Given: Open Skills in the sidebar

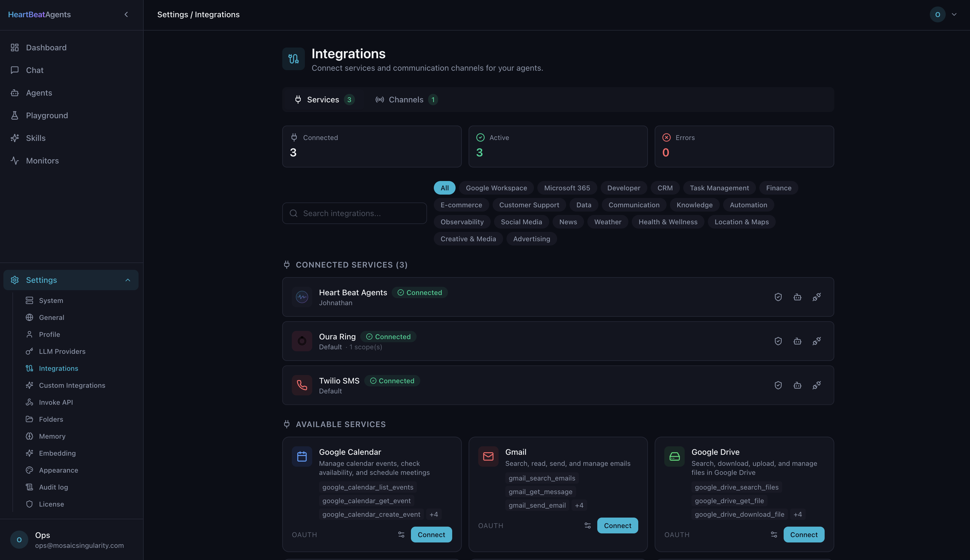Looking at the screenshot, I should 72,138.
